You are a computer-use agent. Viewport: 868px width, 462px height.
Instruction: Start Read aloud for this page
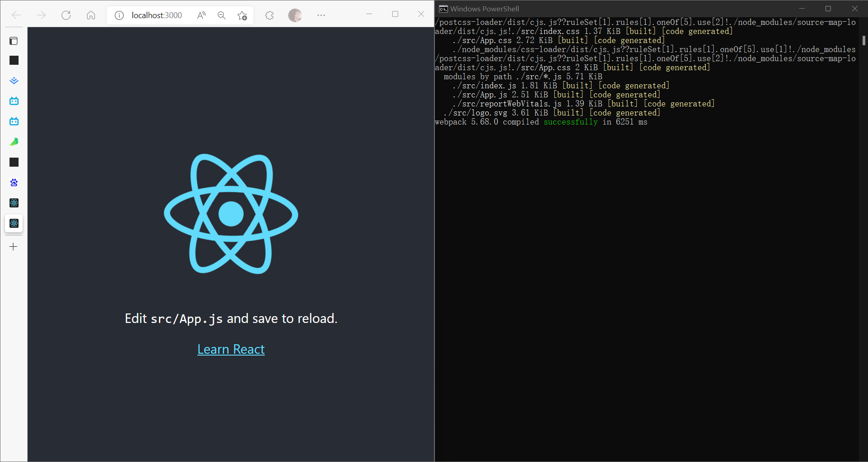201,15
